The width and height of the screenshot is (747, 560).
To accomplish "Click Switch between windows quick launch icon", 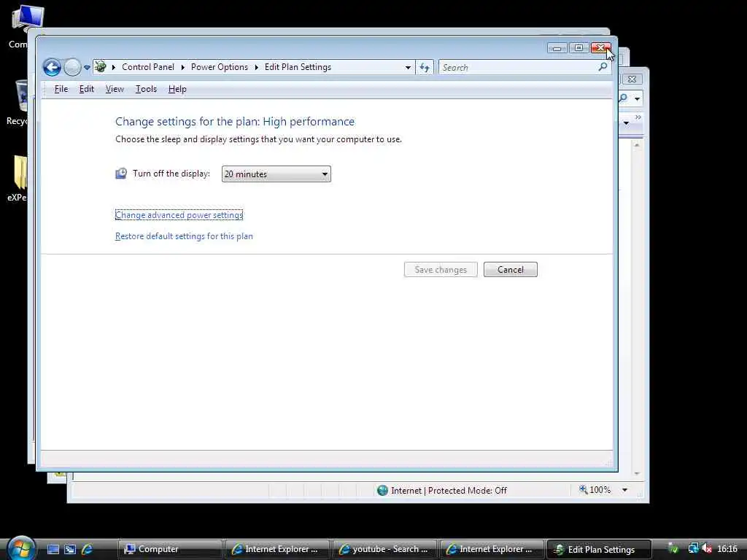I will [70, 550].
